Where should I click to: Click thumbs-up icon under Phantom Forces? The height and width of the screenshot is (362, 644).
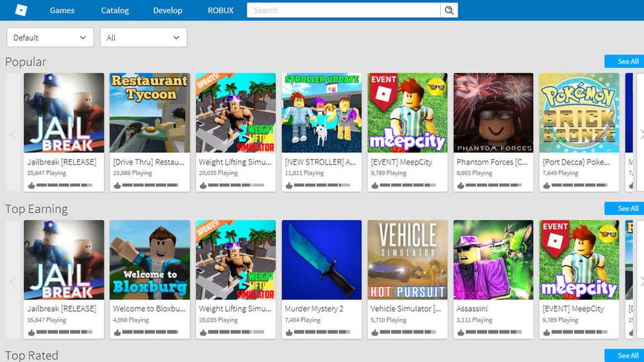461,186
